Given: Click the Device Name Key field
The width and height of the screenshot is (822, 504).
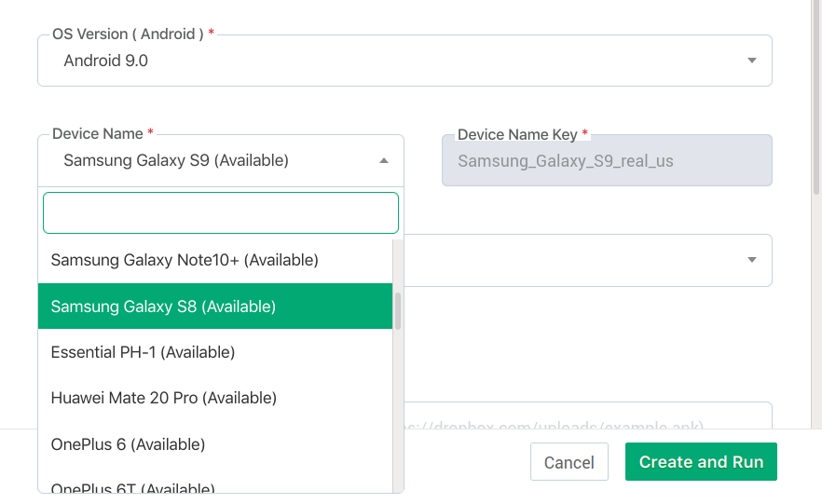Looking at the screenshot, I should click(607, 161).
